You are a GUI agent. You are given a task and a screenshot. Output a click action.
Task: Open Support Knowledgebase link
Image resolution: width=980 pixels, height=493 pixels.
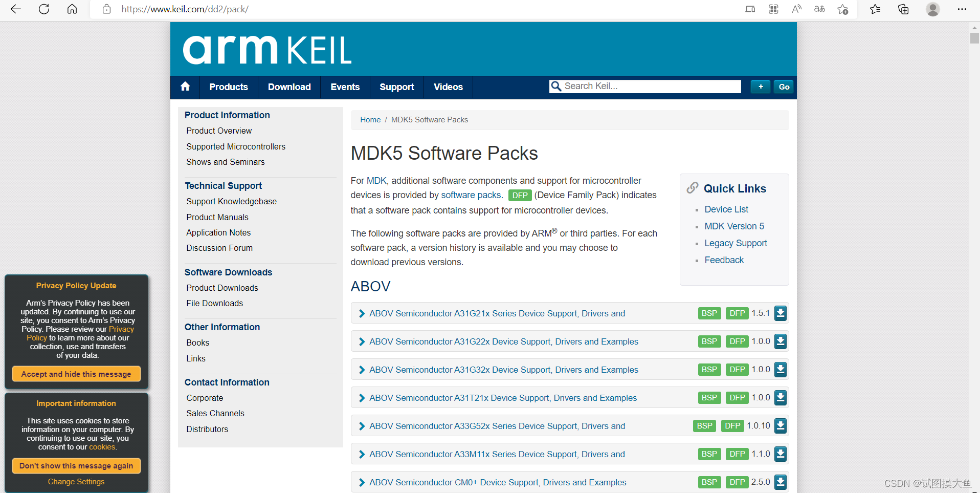click(231, 201)
